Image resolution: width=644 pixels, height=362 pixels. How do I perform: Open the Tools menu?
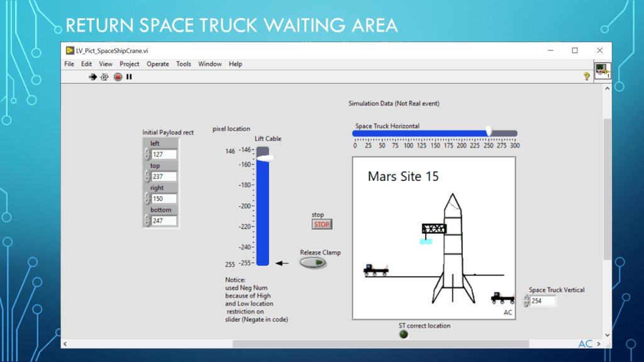point(184,64)
